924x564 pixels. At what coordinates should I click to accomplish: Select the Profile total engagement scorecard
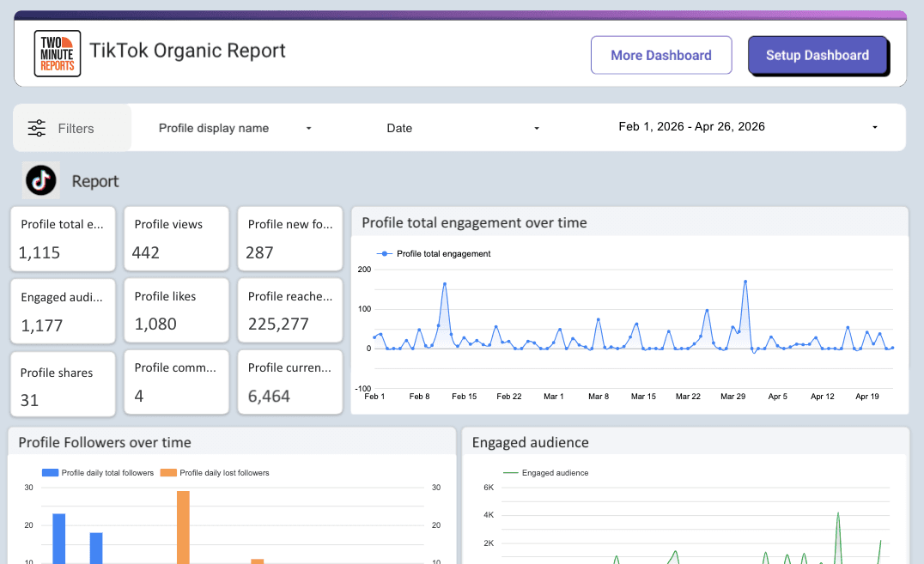coord(63,239)
